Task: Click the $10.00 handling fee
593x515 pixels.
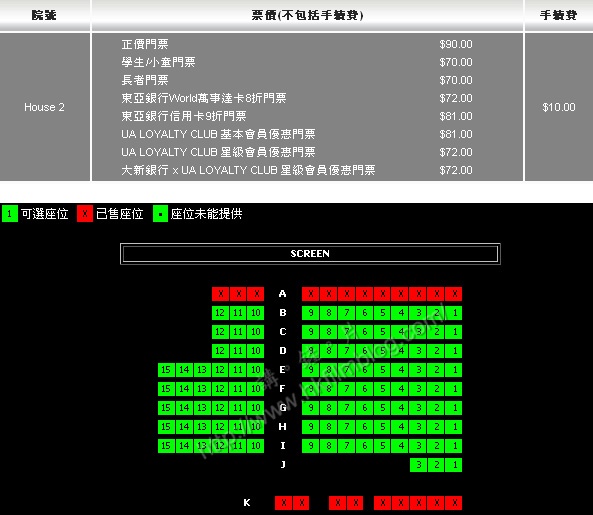Action: tap(559, 107)
